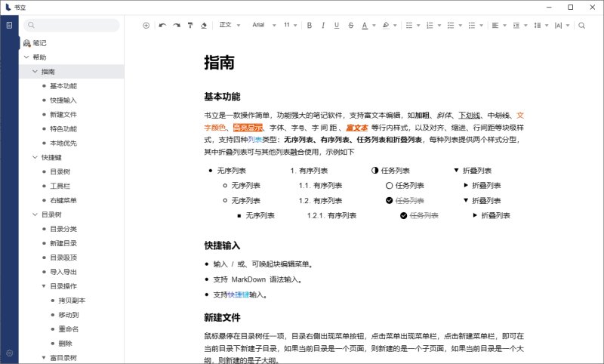Screen dimensions: 604x364
Task: Open the font size 11 dropdown
Action: point(291,26)
